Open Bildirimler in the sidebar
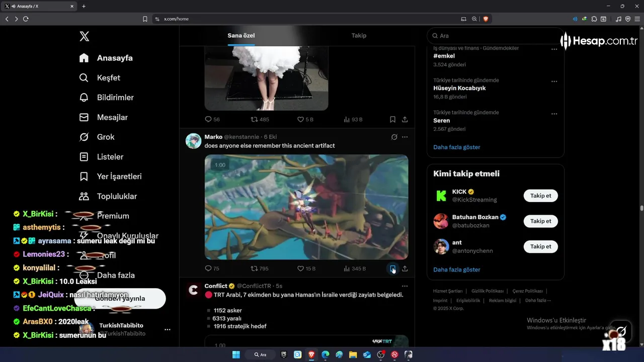644x362 pixels. 106,98
